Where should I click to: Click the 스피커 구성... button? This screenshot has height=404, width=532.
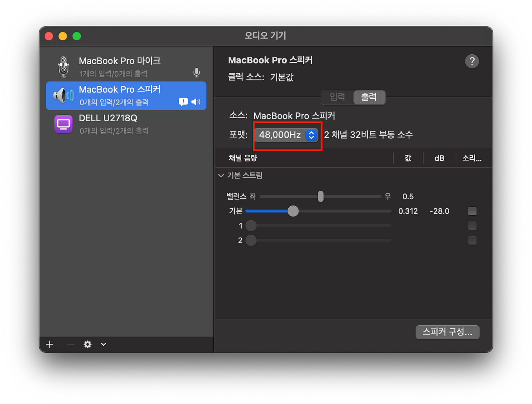click(447, 332)
